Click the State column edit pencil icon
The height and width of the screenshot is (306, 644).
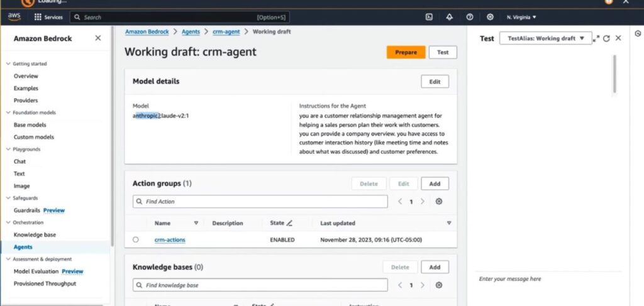(289, 223)
